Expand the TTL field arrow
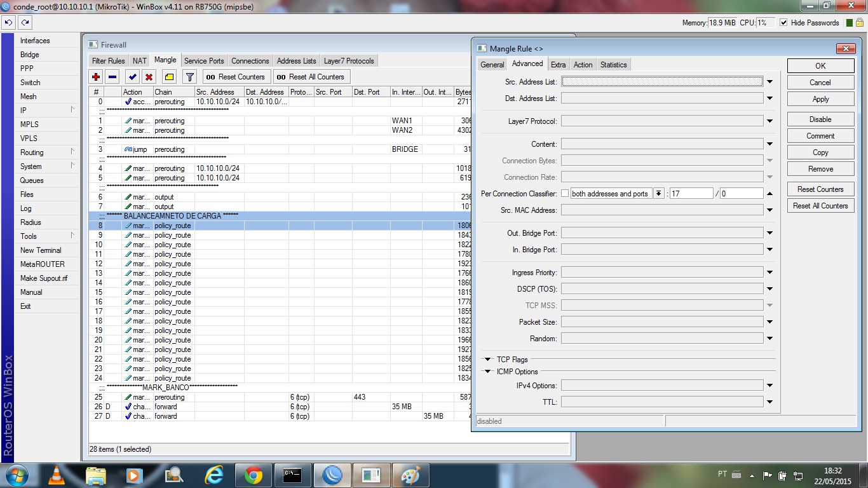Viewport: 868px width, 488px height. pyautogui.click(x=770, y=402)
